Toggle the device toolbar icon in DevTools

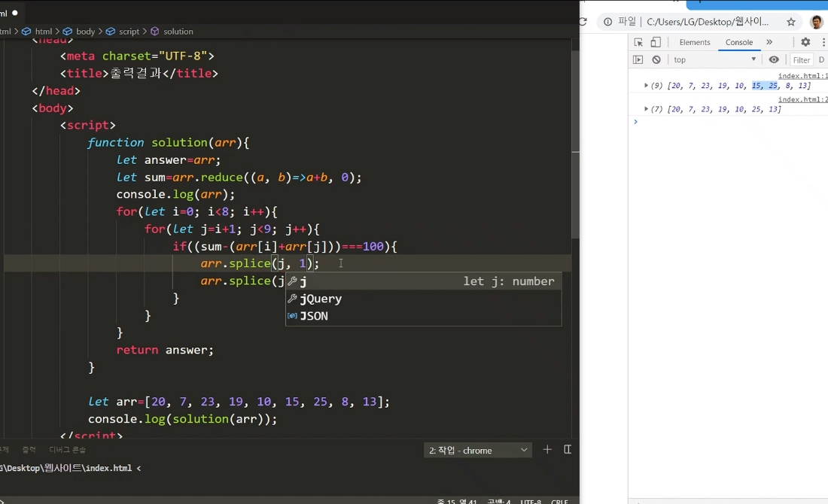pyautogui.click(x=656, y=42)
